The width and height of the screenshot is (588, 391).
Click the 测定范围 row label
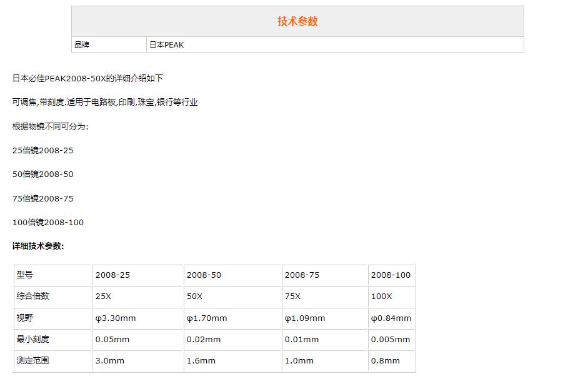click(32, 360)
